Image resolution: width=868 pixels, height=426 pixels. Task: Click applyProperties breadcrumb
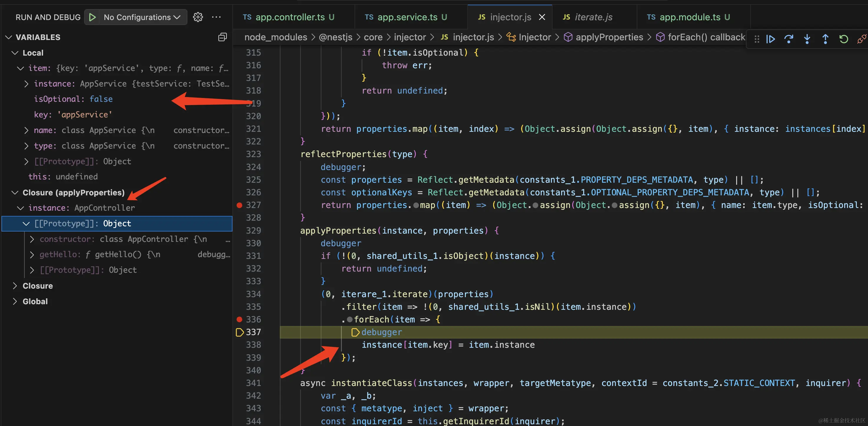(x=604, y=37)
